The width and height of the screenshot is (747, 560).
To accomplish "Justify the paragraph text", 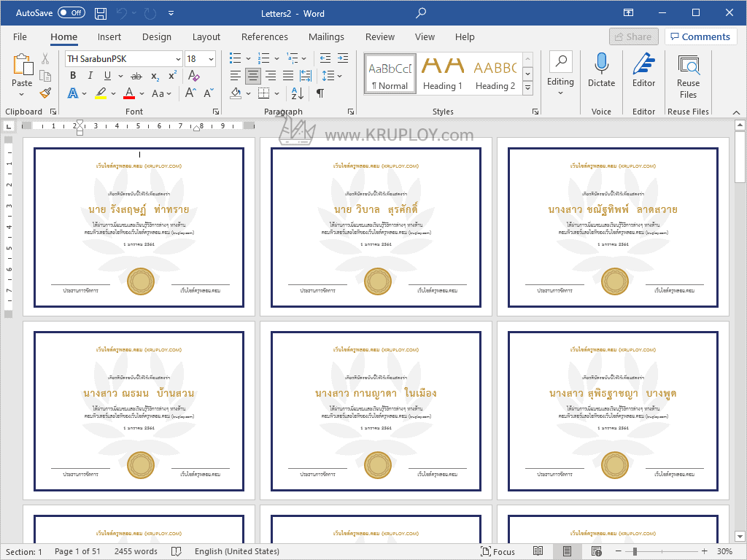I will (288, 76).
